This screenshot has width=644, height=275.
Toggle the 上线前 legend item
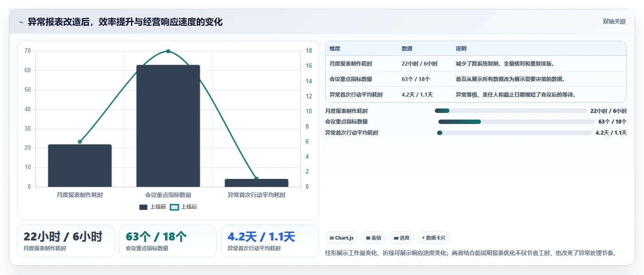(x=152, y=207)
